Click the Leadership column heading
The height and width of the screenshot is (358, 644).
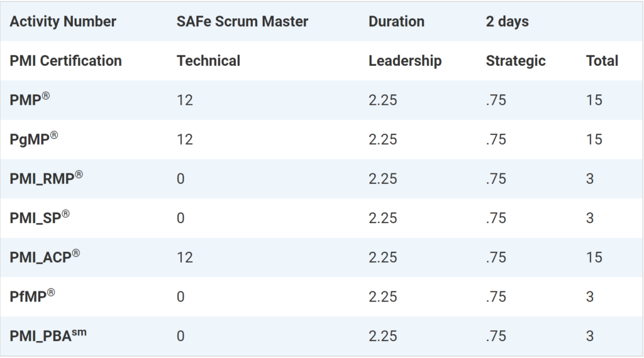tap(405, 61)
